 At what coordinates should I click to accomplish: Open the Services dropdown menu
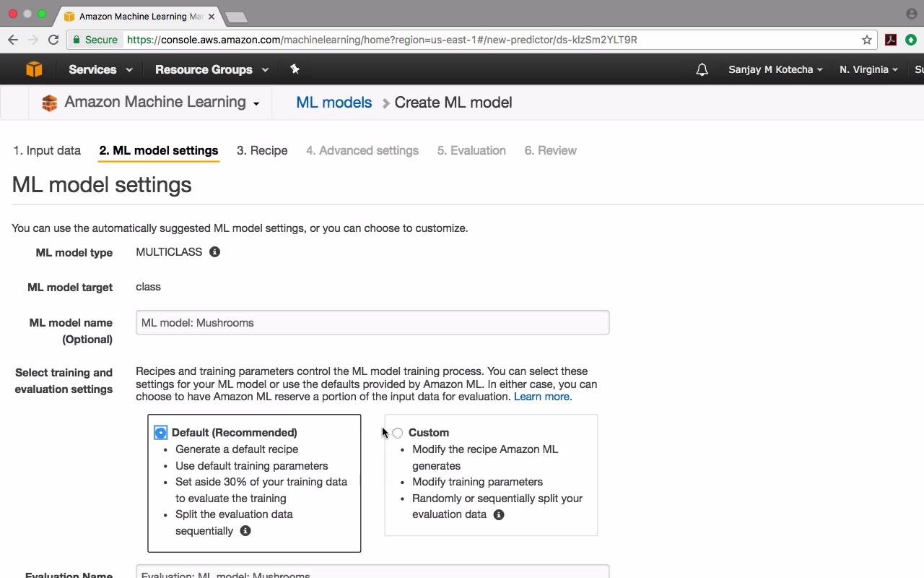(x=100, y=69)
